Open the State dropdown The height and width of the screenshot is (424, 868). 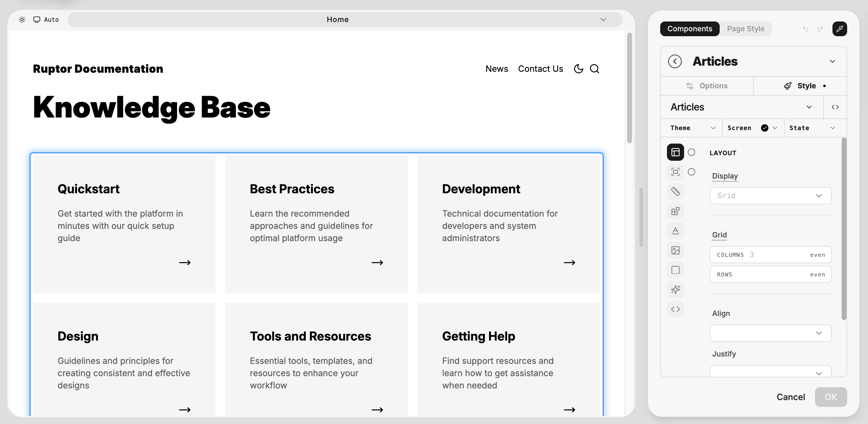coord(815,128)
